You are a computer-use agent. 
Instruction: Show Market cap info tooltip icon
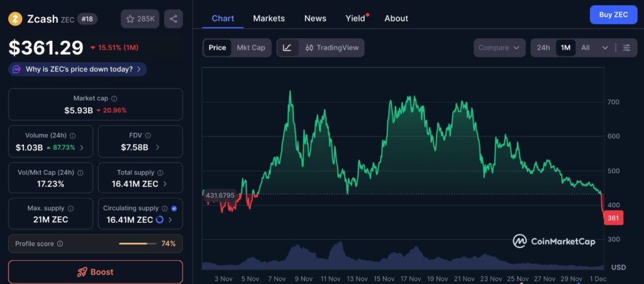[114, 99]
